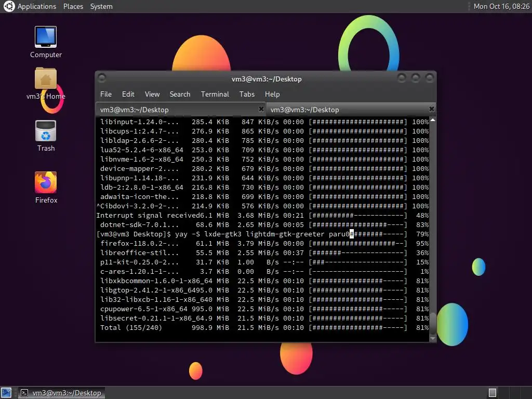
Task: Click the firefox-118.0.2 progress bar
Action: (x=357, y=244)
